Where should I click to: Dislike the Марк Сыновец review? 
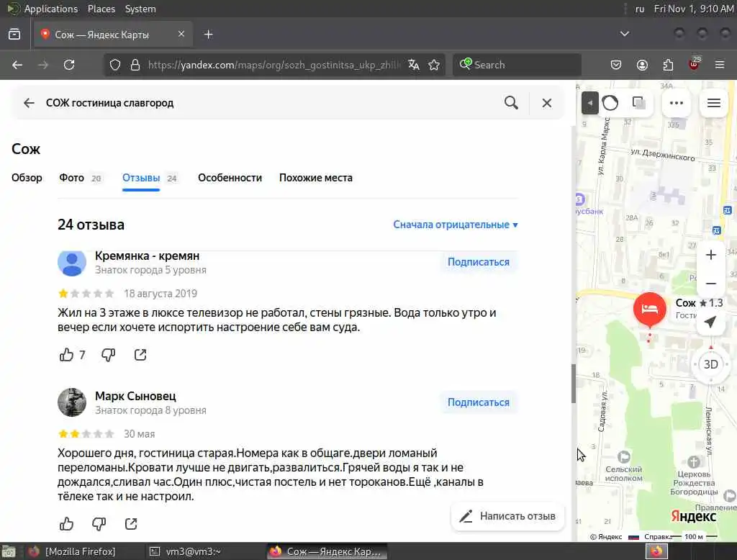click(x=99, y=524)
